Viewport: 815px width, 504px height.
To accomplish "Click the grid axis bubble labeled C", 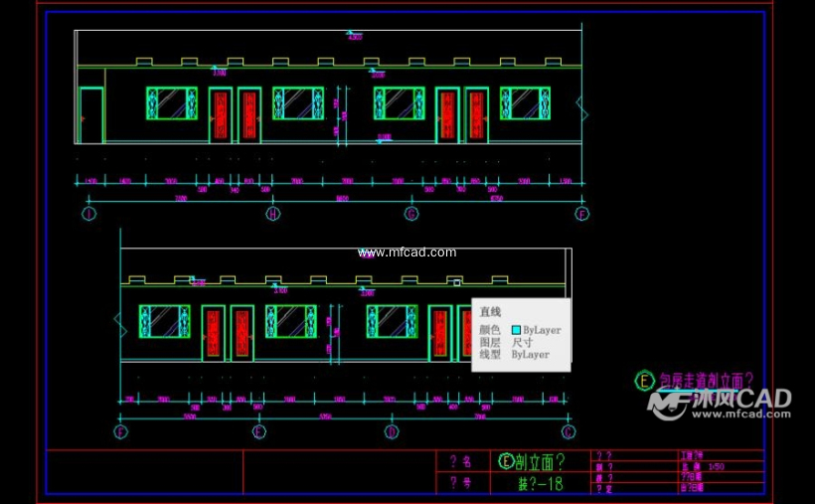I will [x=569, y=431].
